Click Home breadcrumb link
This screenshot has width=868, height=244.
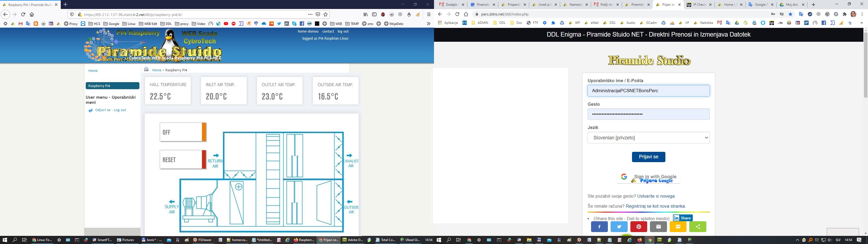[x=157, y=70]
